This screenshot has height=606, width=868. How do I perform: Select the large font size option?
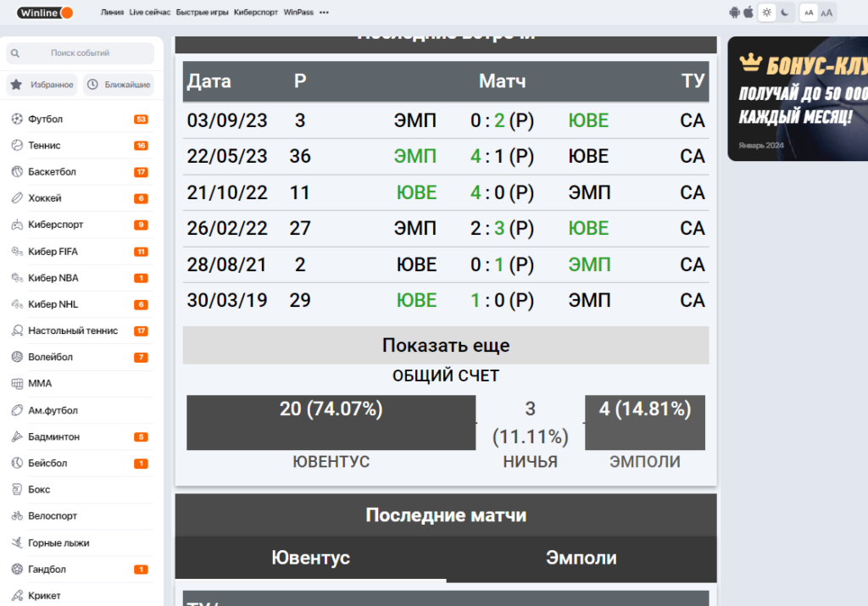826,13
